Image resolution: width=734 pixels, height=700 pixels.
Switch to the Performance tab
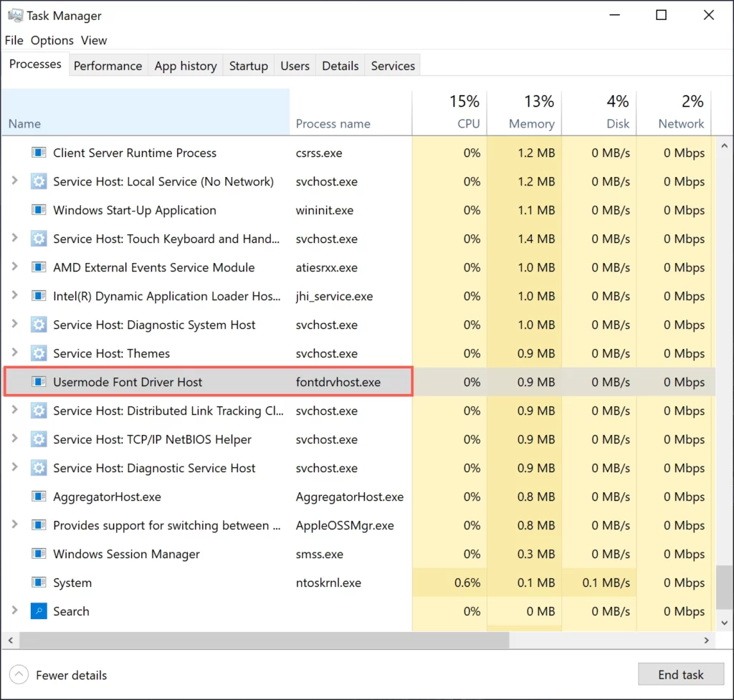(108, 65)
